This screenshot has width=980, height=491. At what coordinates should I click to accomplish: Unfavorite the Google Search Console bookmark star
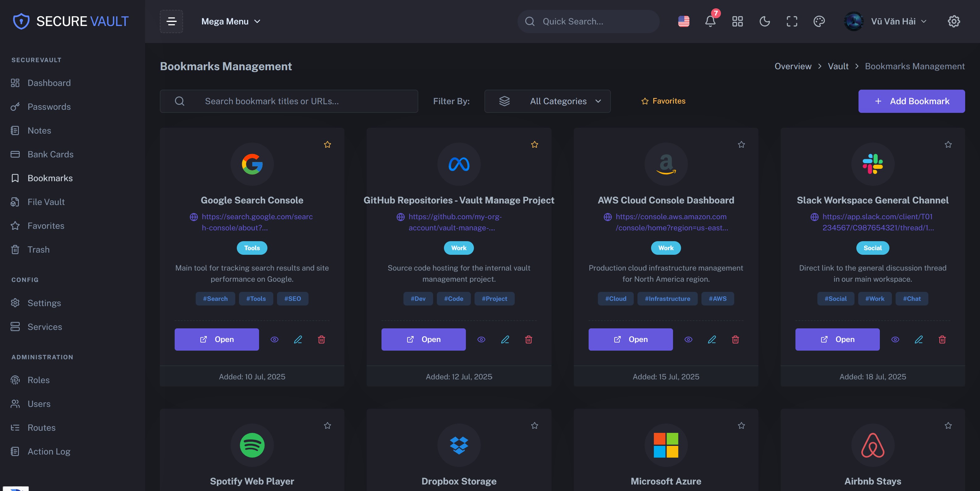327,144
